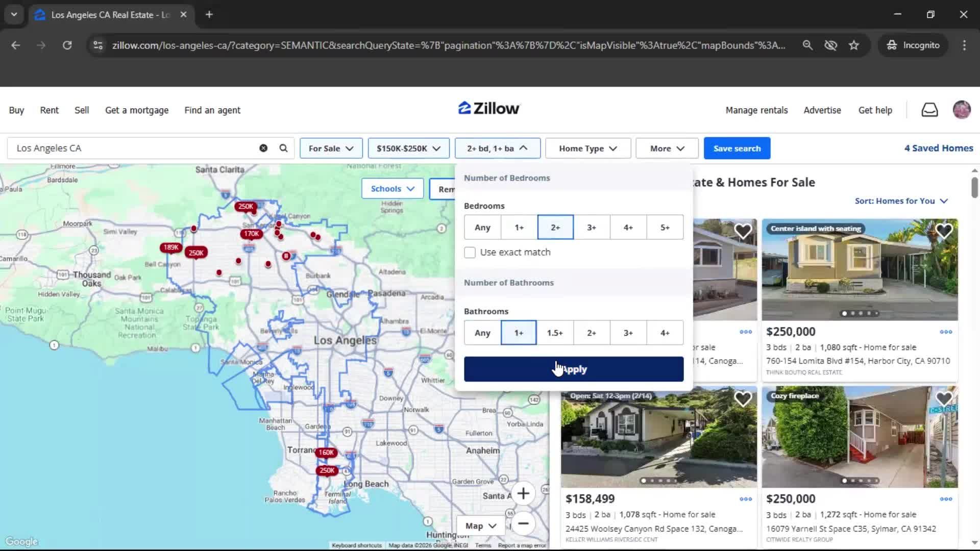Open your Zillow profile avatar
The width and height of the screenshot is (980, 551).
pos(962,110)
